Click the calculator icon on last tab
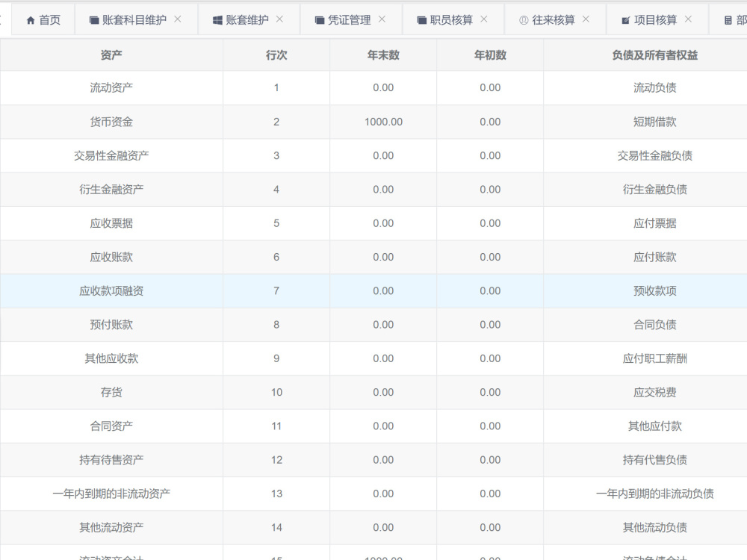Screen dimensions: 747x560 (728, 20)
